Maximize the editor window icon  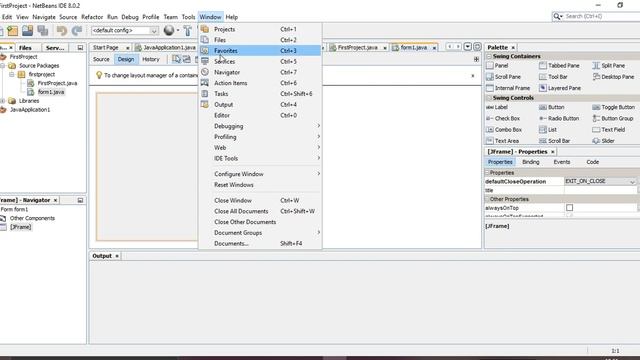477,47
